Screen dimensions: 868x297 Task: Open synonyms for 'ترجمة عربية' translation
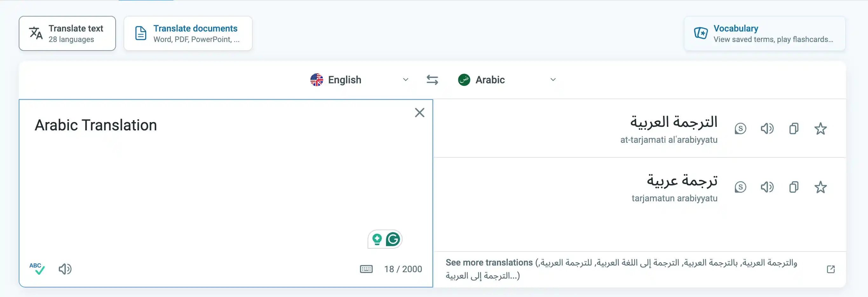click(741, 187)
